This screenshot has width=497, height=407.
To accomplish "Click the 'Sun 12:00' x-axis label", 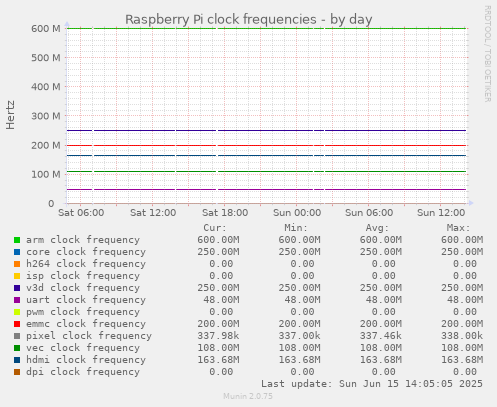I will click(441, 213).
